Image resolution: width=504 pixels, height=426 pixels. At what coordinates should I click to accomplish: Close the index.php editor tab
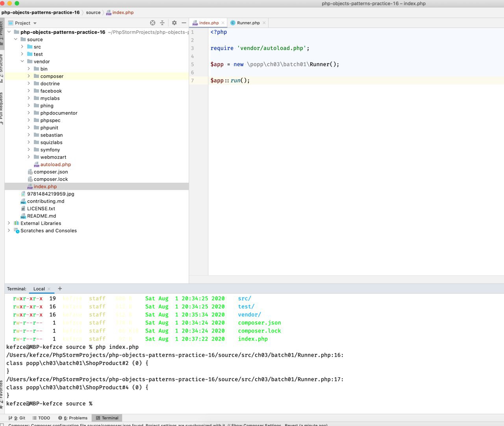pos(223,23)
